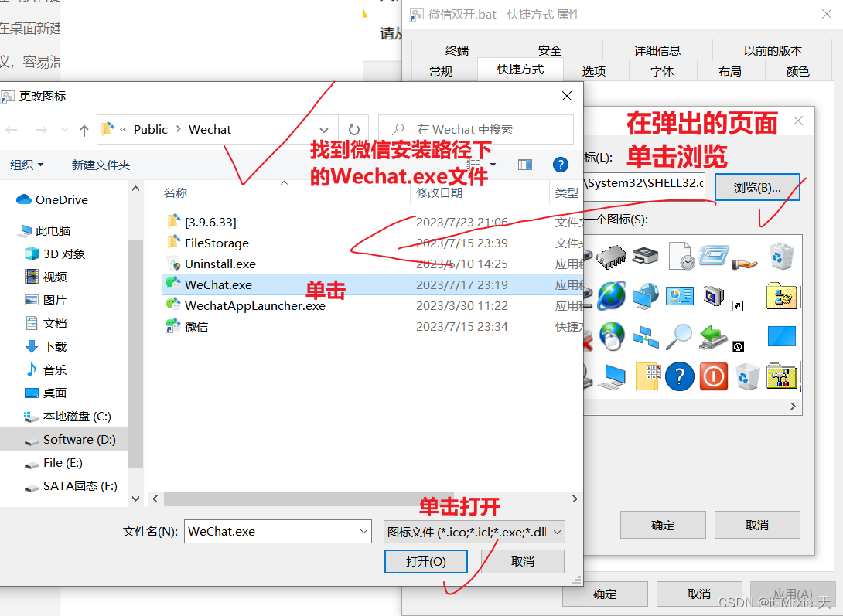Expand the address bar path dropdown
The image size is (843, 616).
click(x=323, y=130)
